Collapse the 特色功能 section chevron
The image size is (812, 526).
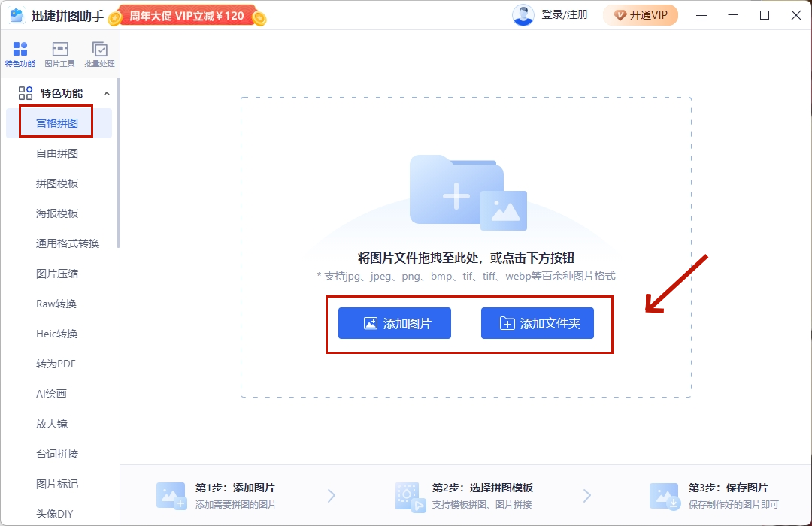point(106,93)
